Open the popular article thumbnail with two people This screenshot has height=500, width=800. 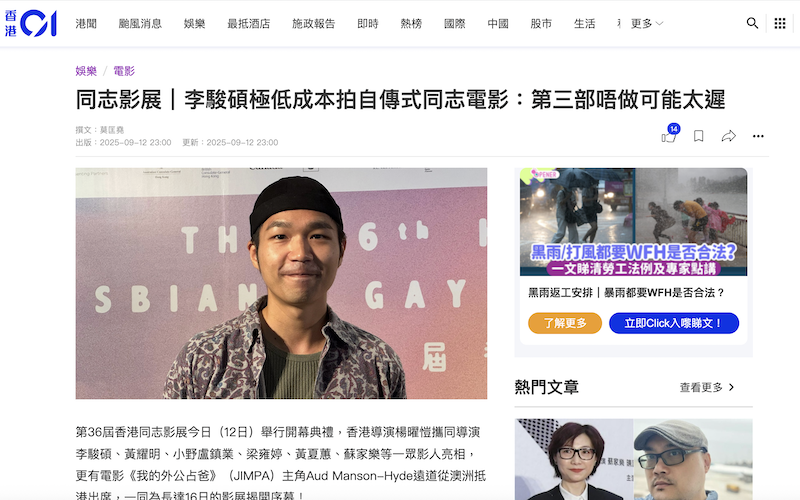[x=633, y=459]
